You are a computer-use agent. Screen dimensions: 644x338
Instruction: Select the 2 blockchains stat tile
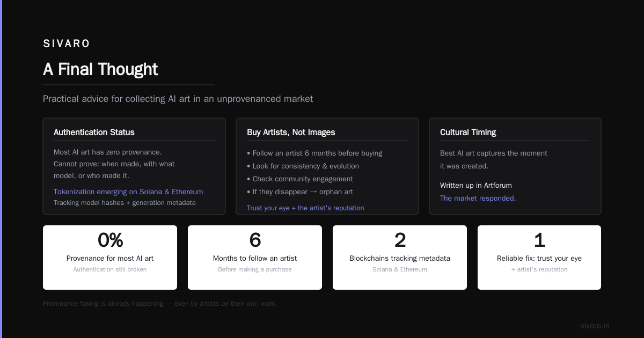pos(400,258)
